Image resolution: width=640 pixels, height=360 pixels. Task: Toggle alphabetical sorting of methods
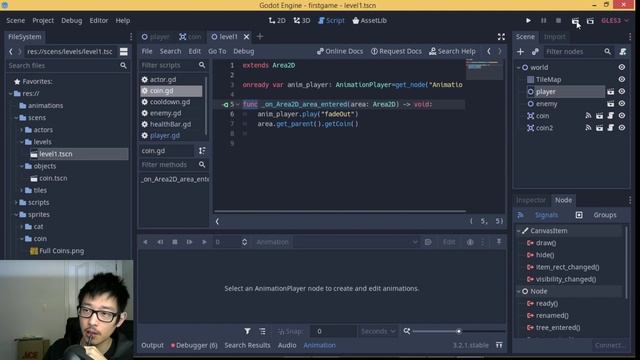pyautogui.click(x=202, y=151)
